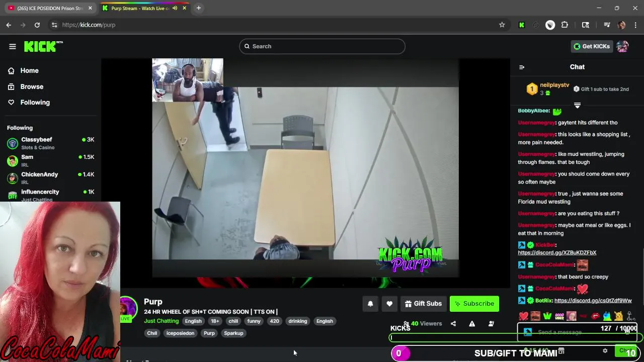This screenshot has width=644, height=362.
Task: Click the address bar URL
Action: click(89, 25)
